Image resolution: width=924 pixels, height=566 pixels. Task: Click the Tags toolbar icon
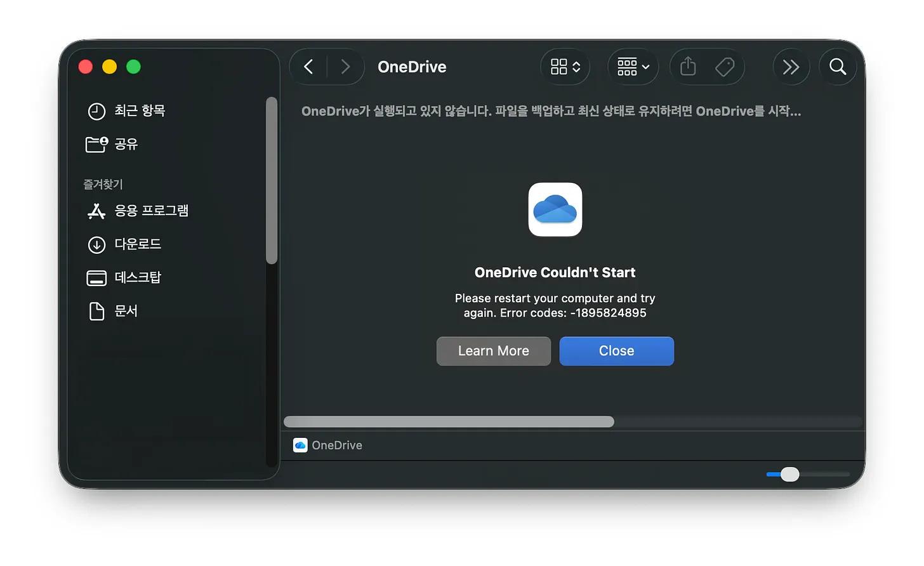coord(725,67)
